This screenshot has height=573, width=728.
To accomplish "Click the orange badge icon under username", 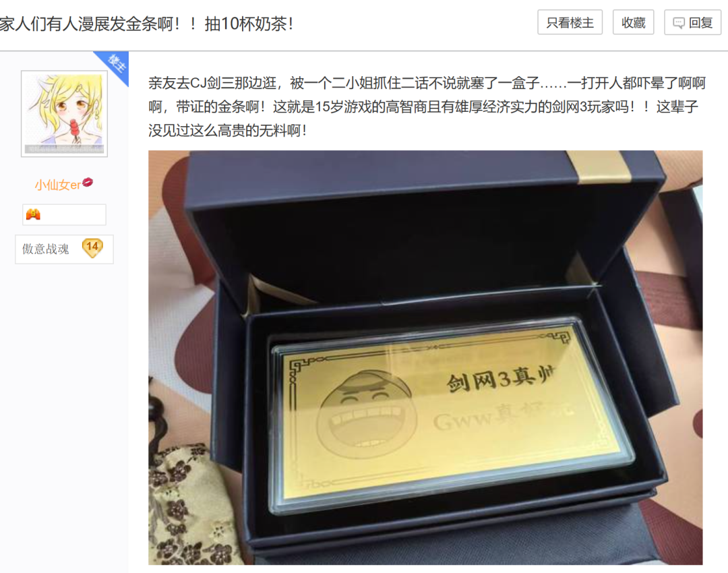I will 33,214.
